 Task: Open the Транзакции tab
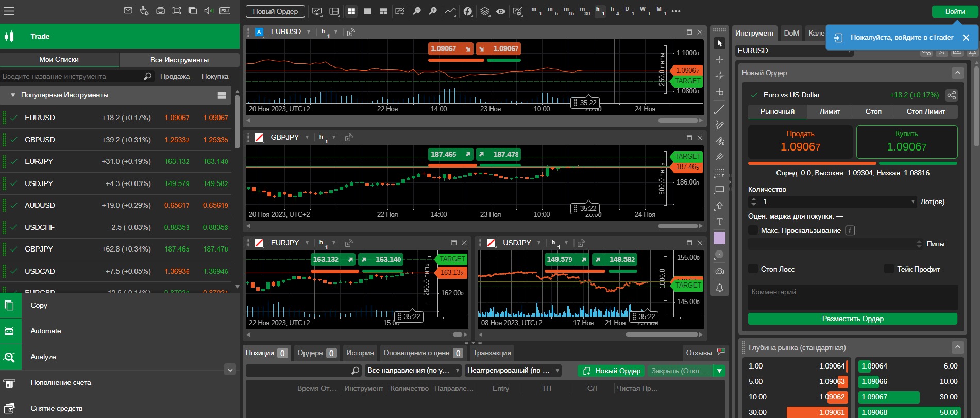tap(492, 353)
